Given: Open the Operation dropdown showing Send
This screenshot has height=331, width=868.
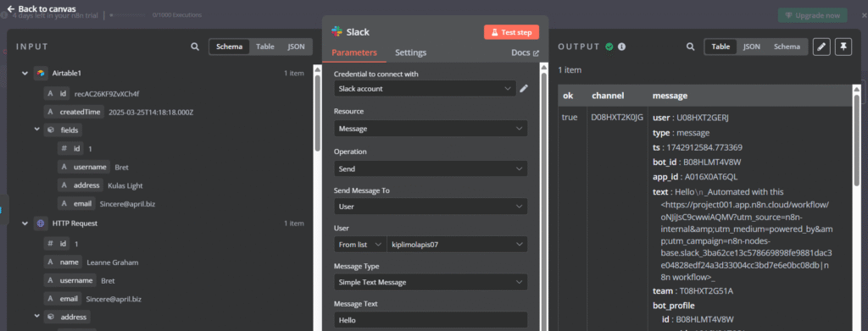Looking at the screenshot, I should (431, 168).
